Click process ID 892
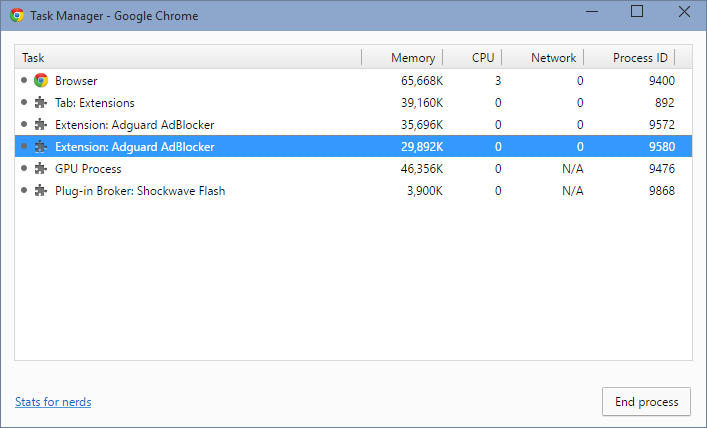The height and width of the screenshot is (428, 707). [665, 103]
